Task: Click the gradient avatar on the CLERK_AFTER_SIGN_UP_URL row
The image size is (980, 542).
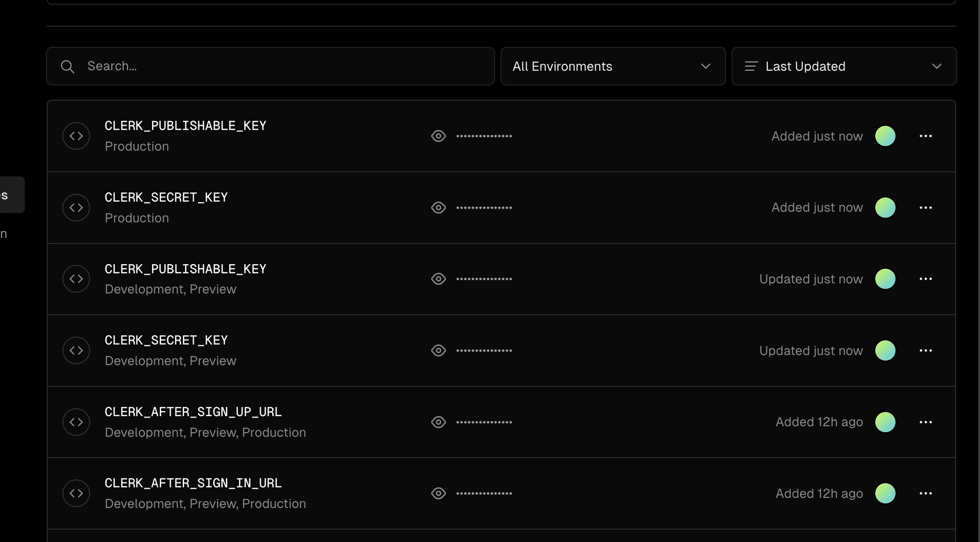Action: click(885, 422)
